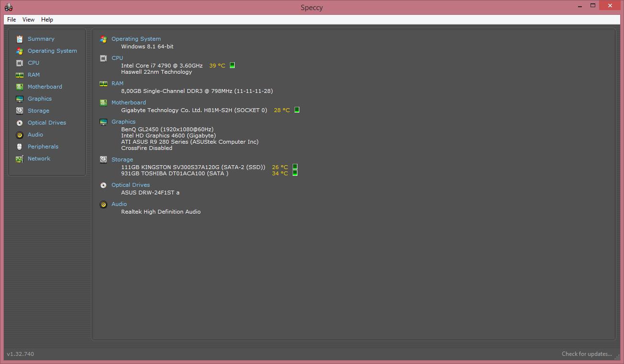Viewport: 624px width, 364px height.
Task: Open the Network sidebar section
Action: (x=39, y=159)
